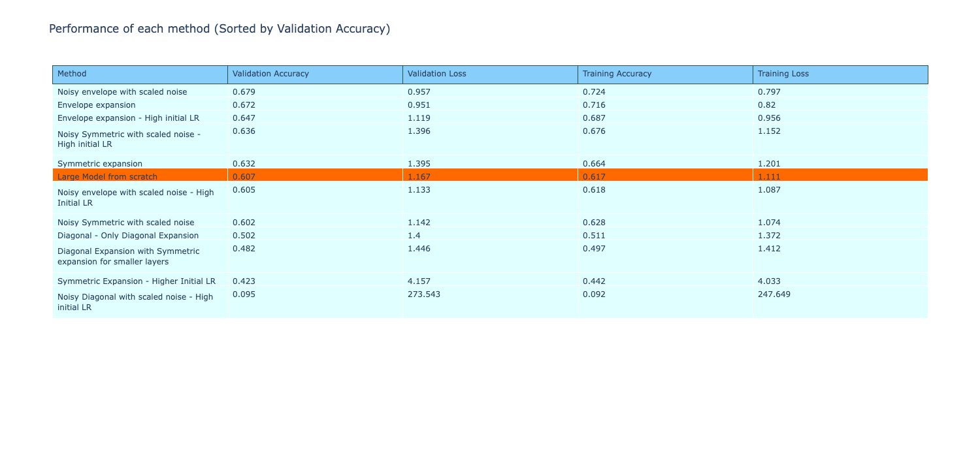980x457 pixels.
Task: Select the training accuracy value 0.724
Action: (593, 91)
